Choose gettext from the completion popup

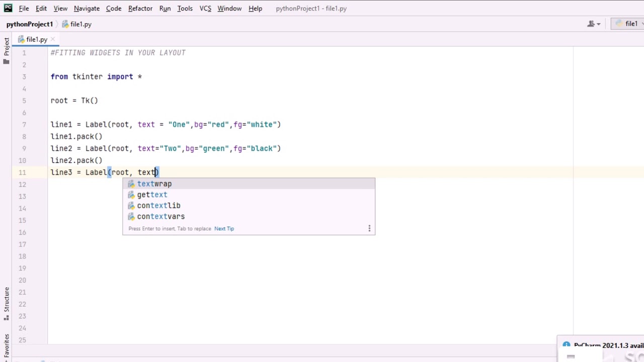[x=249, y=195]
